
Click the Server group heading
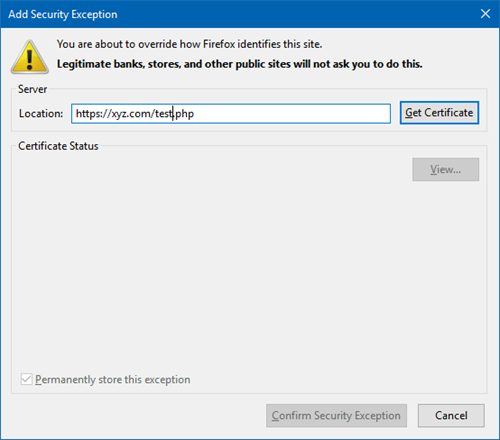coord(32,89)
